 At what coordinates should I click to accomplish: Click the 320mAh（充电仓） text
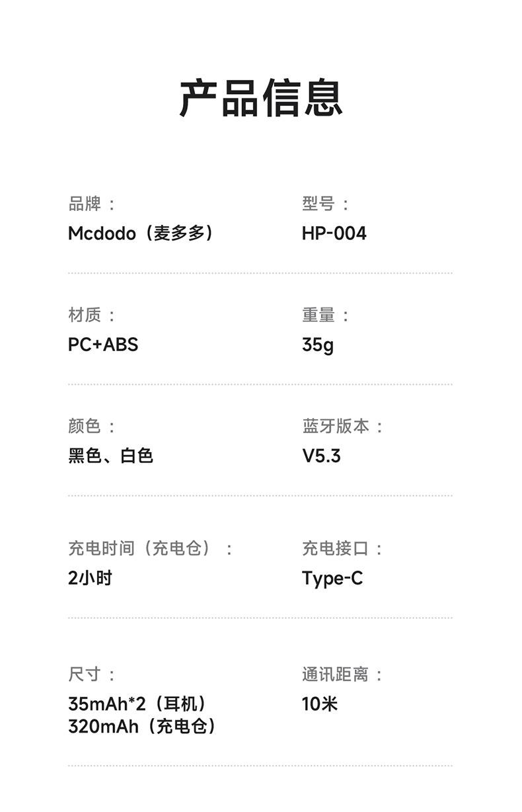pos(142,727)
